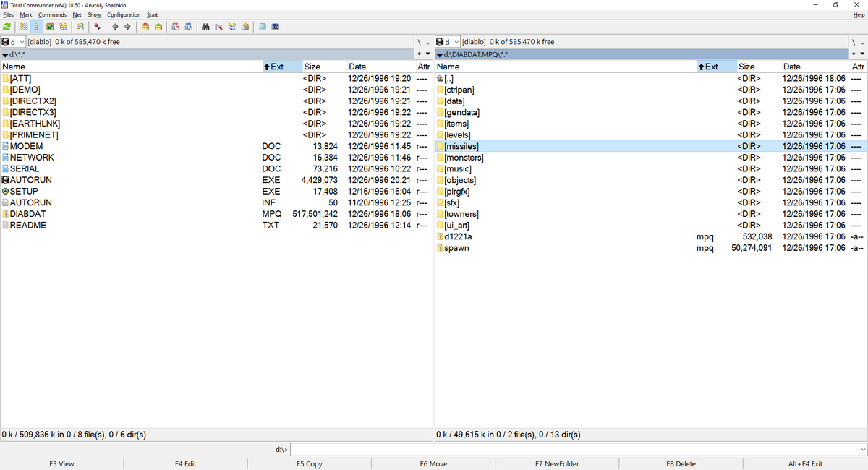Click the notepad toolbar icon

pyautogui.click(x=263, y=27)
